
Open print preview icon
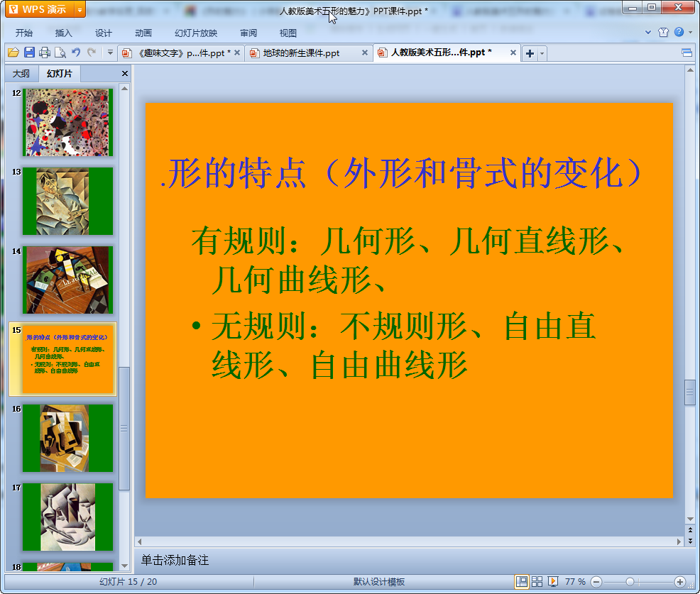coord(60,53)
